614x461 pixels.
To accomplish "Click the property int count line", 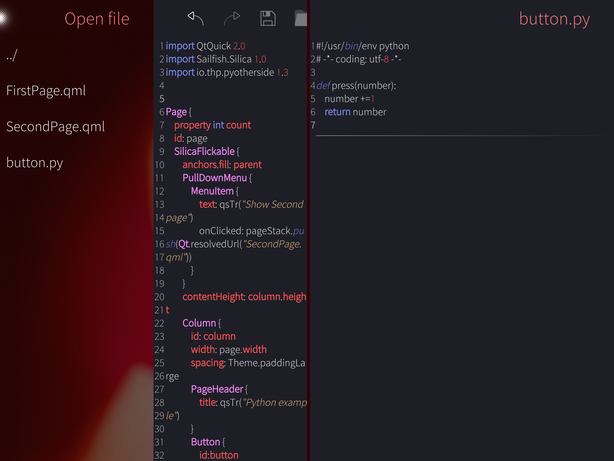I will (212, 125).
